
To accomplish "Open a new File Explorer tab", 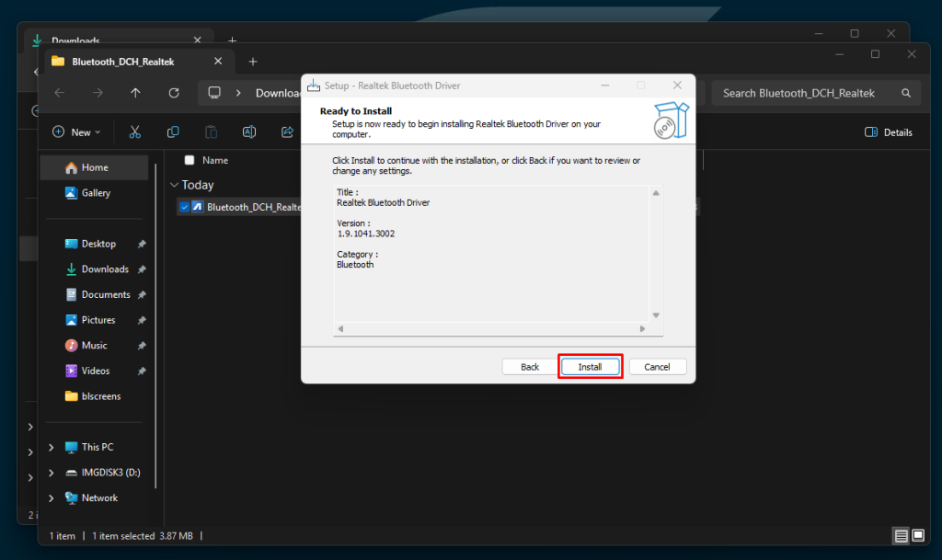I will pyautogui.click(x=253, y=62).
